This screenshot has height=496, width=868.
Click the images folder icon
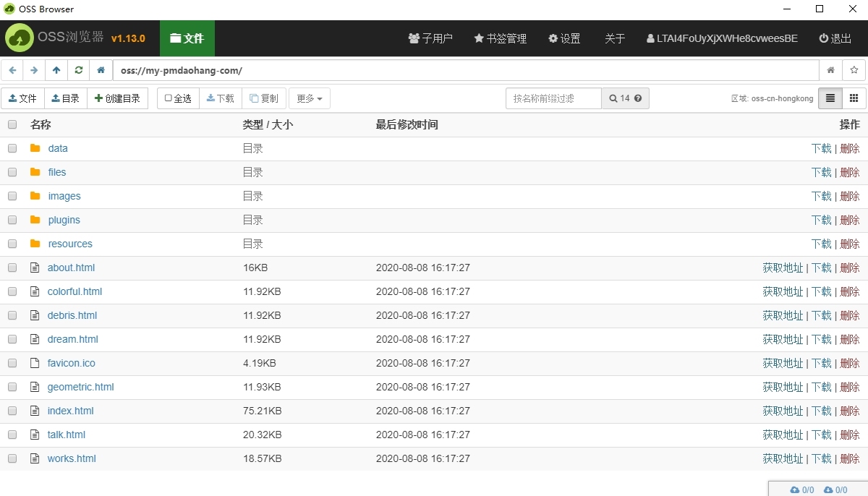point(35,196)
